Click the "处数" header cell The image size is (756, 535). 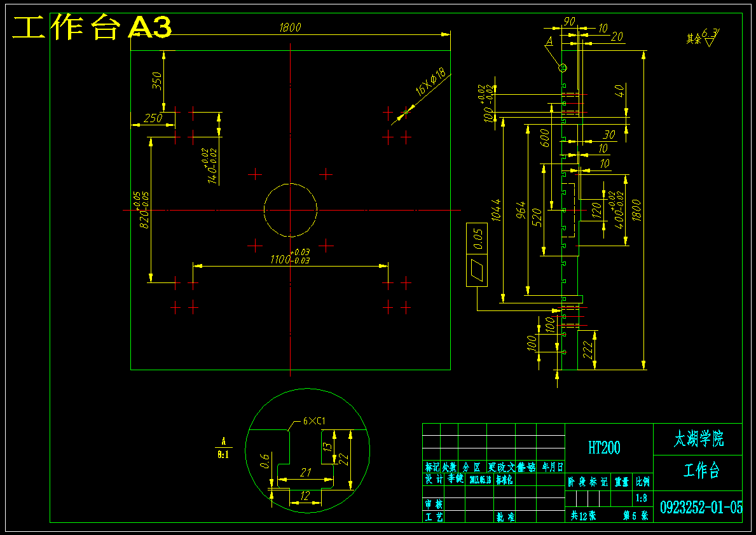450,466
